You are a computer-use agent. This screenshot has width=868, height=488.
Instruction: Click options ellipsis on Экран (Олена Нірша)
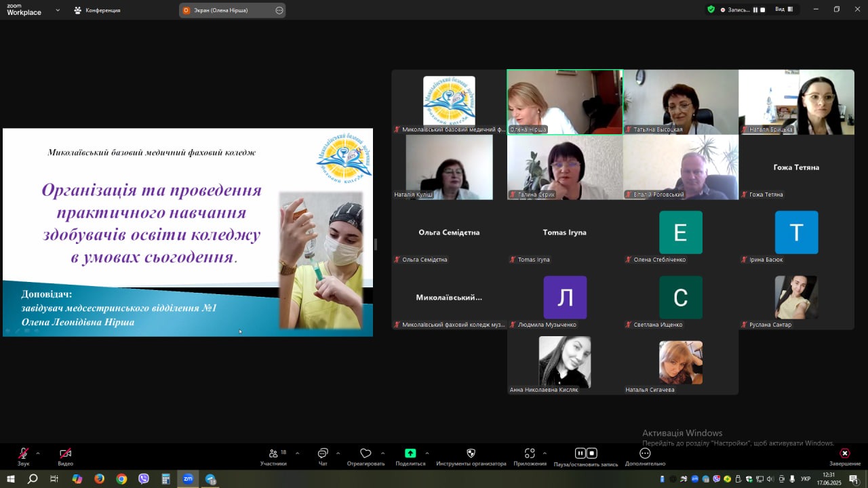[279, 10]
